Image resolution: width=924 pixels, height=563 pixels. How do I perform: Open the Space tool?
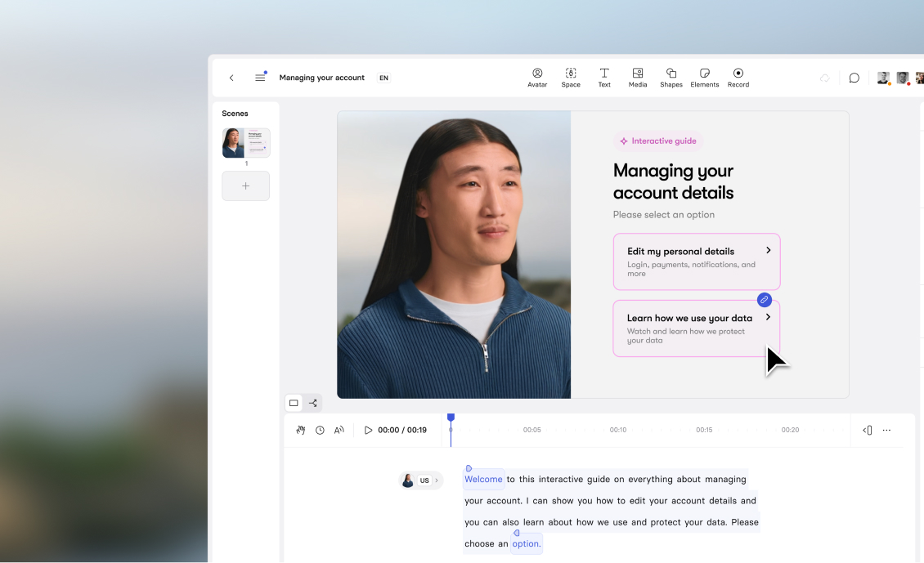pos(571,78)
